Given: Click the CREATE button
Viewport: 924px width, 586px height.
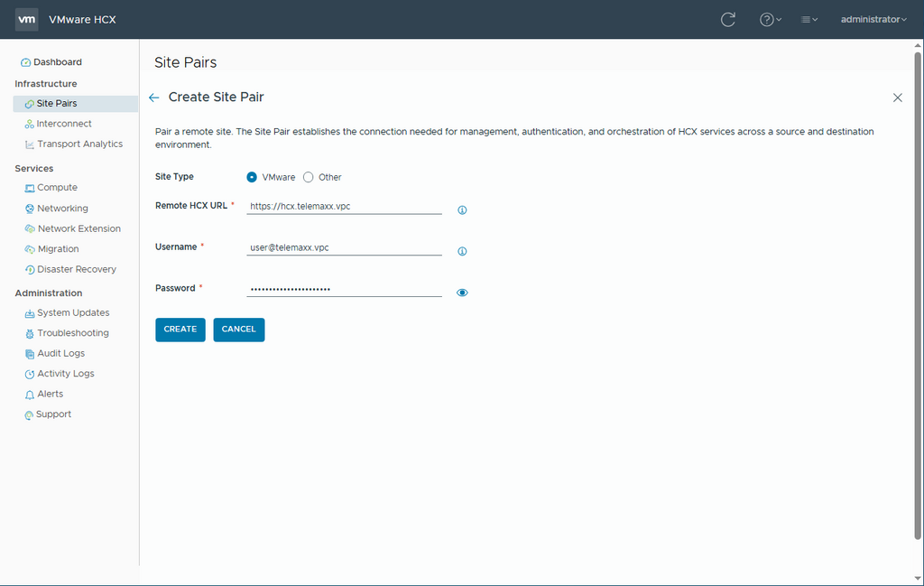Looking at the screenshot, I should (180, 330).
